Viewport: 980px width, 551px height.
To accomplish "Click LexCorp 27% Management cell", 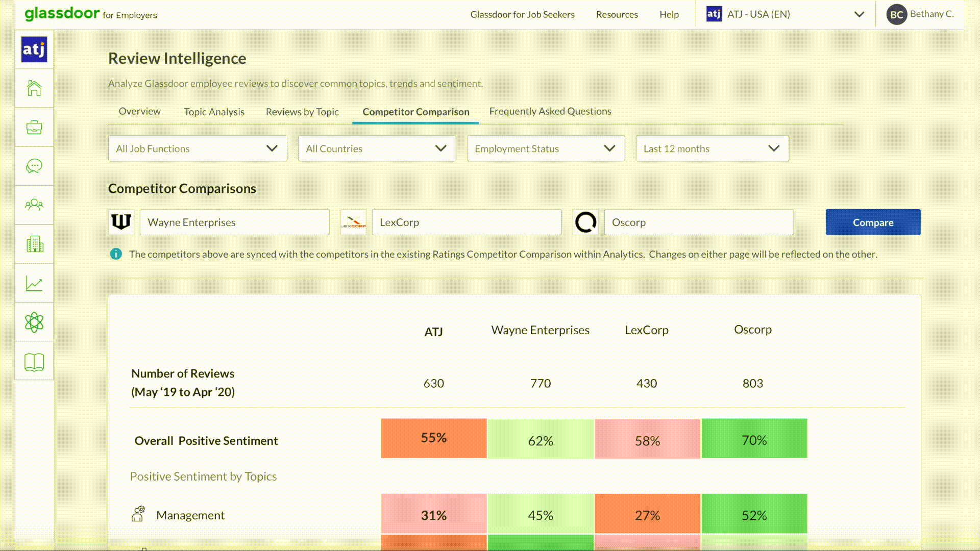I will tap(647, 514).
